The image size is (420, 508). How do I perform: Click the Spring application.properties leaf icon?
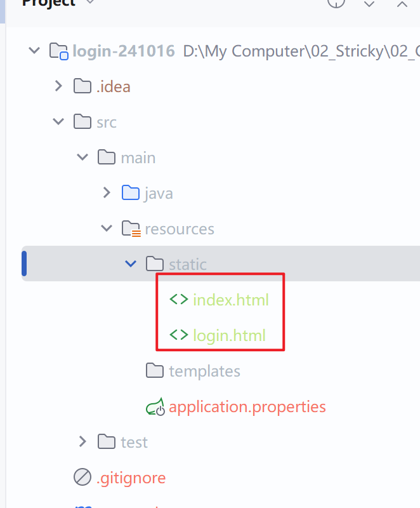point(155,407)
